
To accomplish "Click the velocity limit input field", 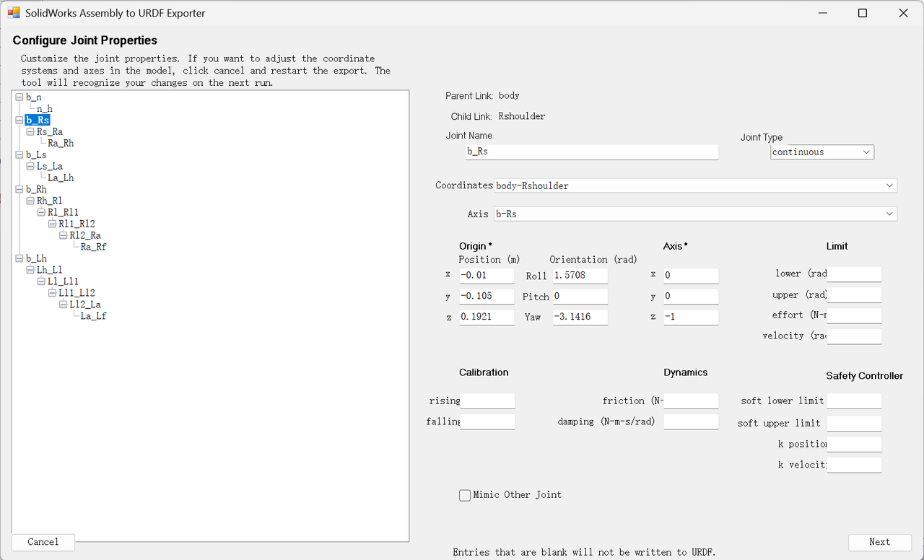I will (854, 336).
